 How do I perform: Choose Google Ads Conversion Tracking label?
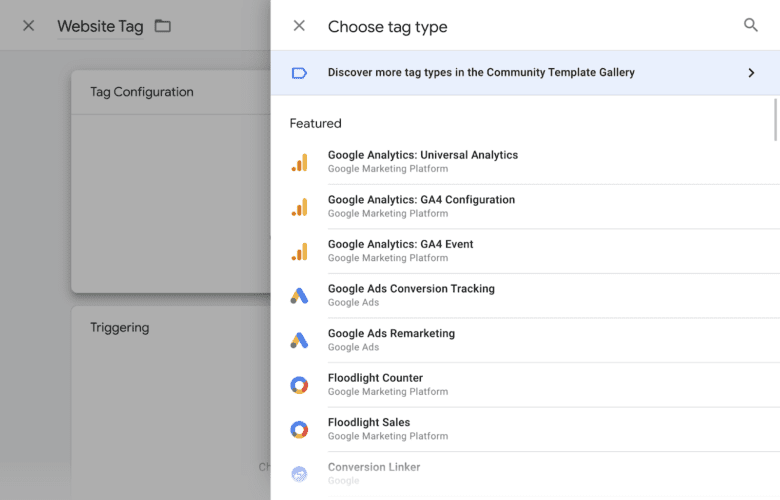click(x=411, y=289)
